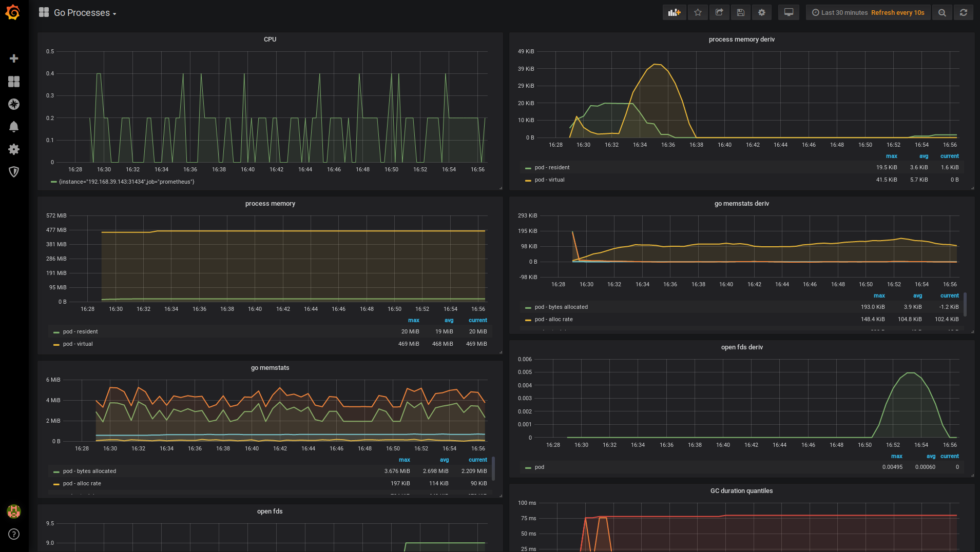Click the CPU panel resize handle corner
The width and height of the screenshot is (980, 552).
pos(501,188)
